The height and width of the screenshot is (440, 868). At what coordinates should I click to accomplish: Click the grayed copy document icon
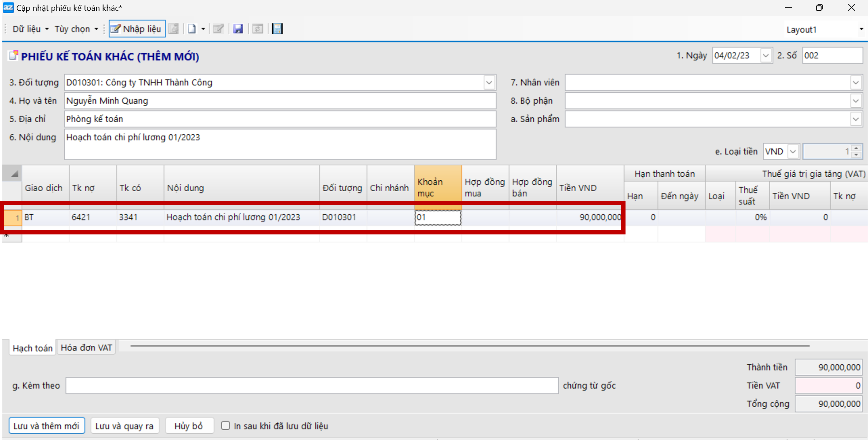click(x=174, y=29)
